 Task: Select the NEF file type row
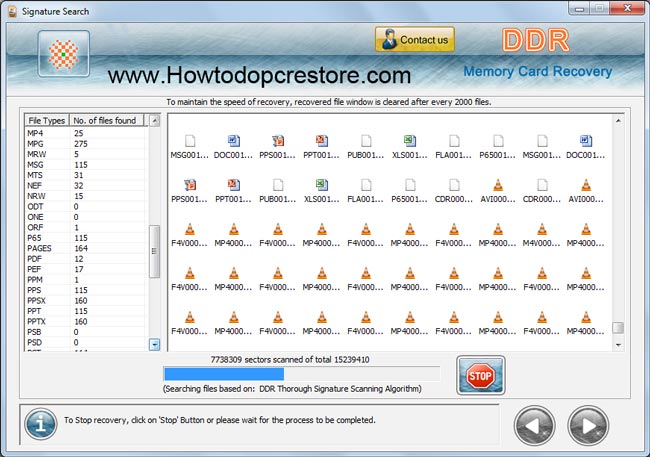tap(85, 185)
